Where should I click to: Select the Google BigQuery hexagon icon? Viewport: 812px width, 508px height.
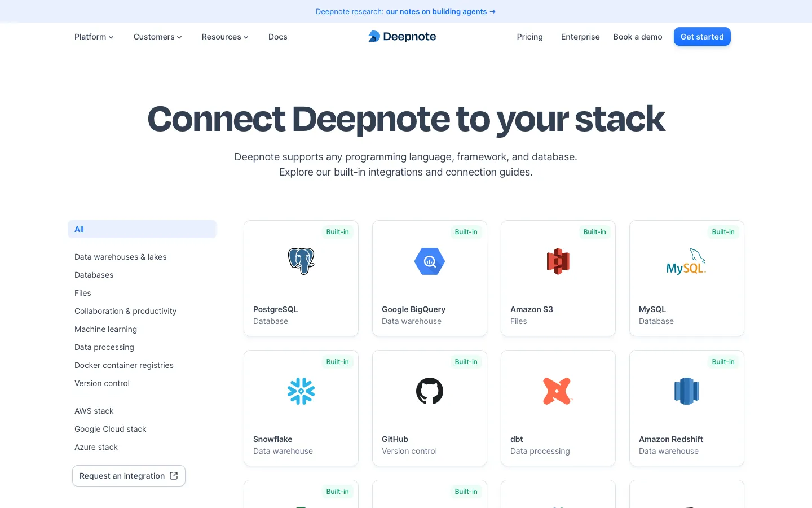point(430,261)
